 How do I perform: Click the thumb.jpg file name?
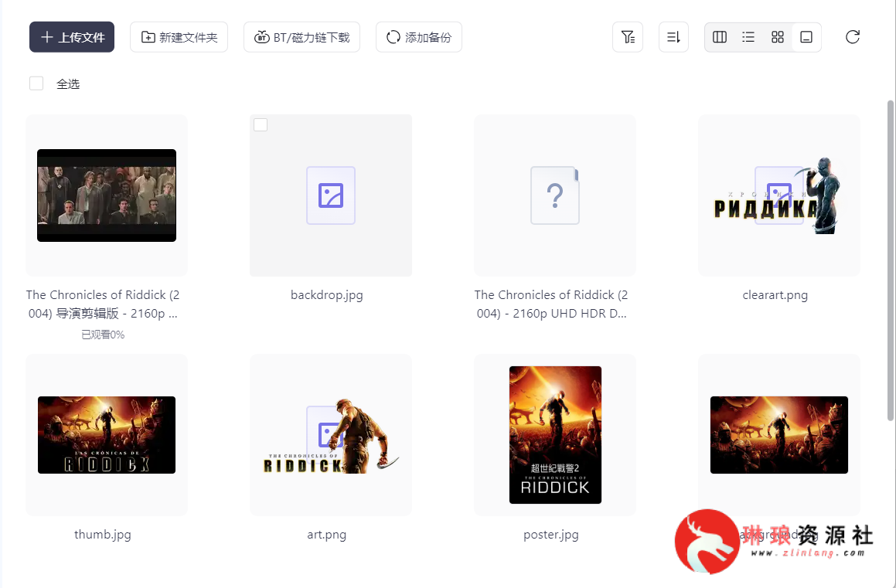pos(103,535)
